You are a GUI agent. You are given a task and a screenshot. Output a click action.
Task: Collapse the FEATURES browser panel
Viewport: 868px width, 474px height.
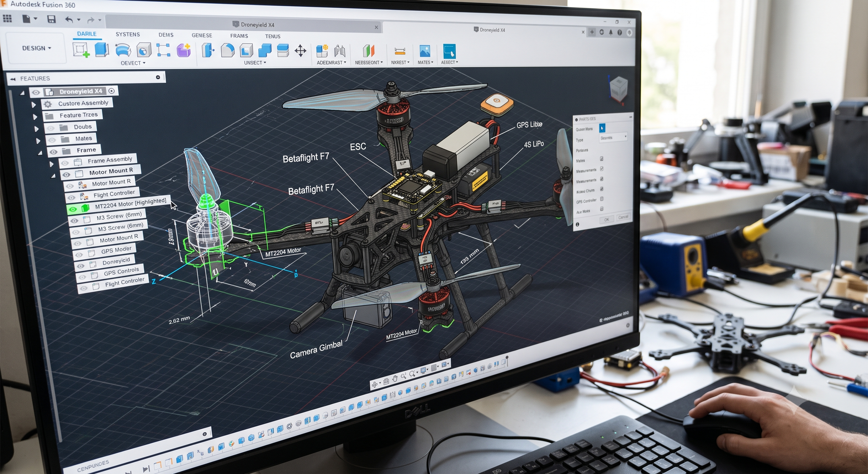(x=13, y=79)
